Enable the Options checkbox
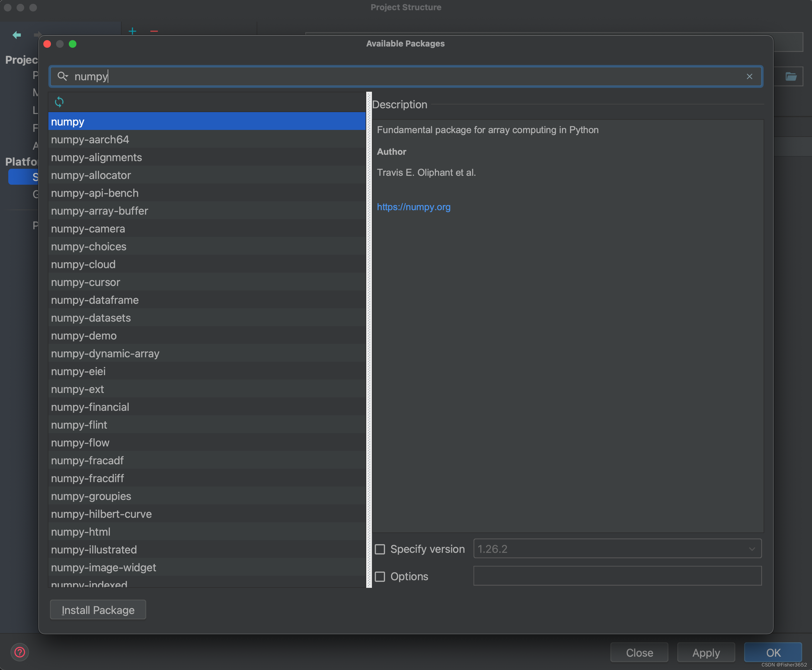 [x=380, y=576]
